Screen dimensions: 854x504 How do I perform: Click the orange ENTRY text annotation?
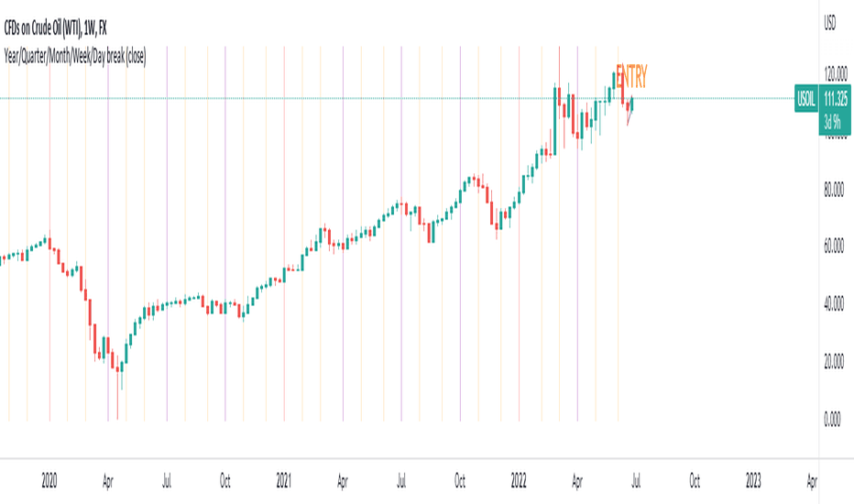pyautogui.click(x=631, y=76)
